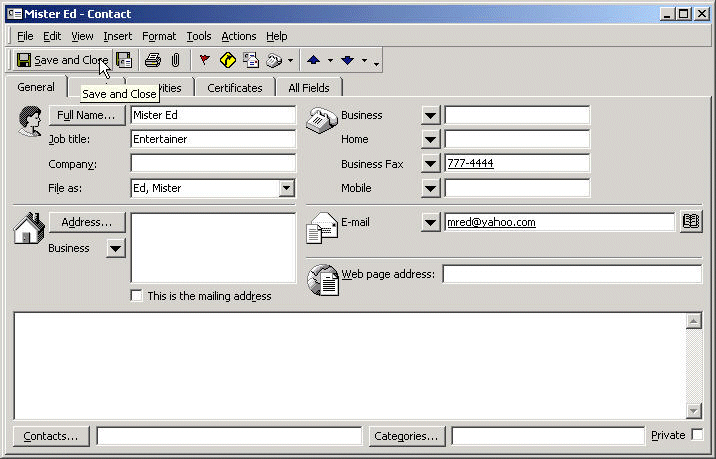Viewport: 716px width, 459px height.
Task: Click the yellow Display Map of Address icon
Action: pos(228,60)
